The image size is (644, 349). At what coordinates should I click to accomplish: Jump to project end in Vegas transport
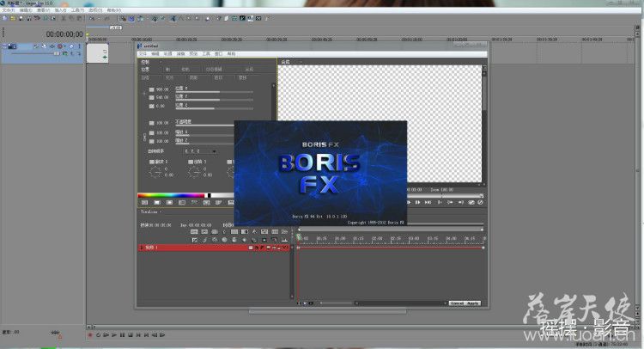click(x=146, y=335)
